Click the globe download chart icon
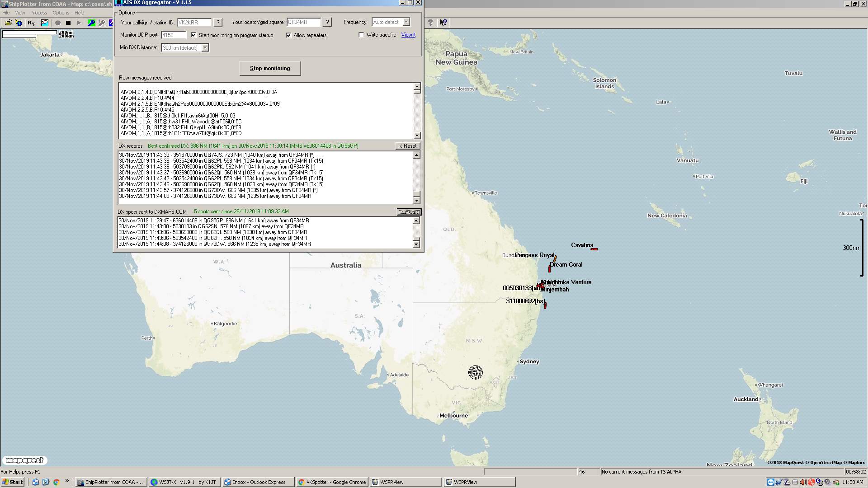The width and height of the screenshot is (868, 488). pyautogui.click(x=19, y=23)
